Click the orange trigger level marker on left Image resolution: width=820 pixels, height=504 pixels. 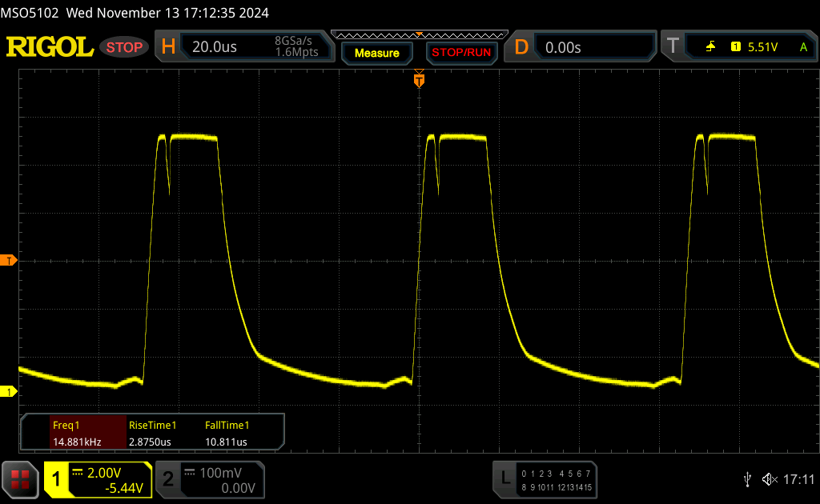(8, 261)
